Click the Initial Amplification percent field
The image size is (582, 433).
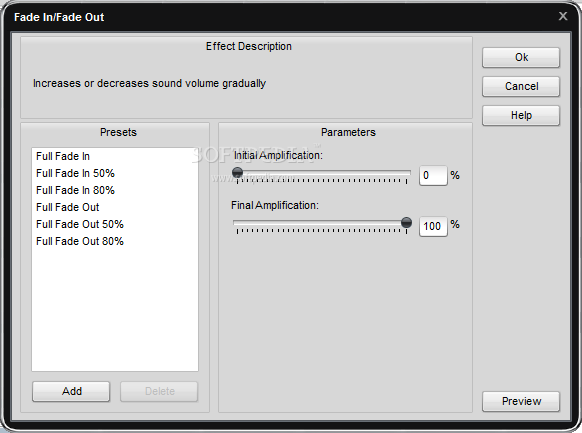pos(433,175)
